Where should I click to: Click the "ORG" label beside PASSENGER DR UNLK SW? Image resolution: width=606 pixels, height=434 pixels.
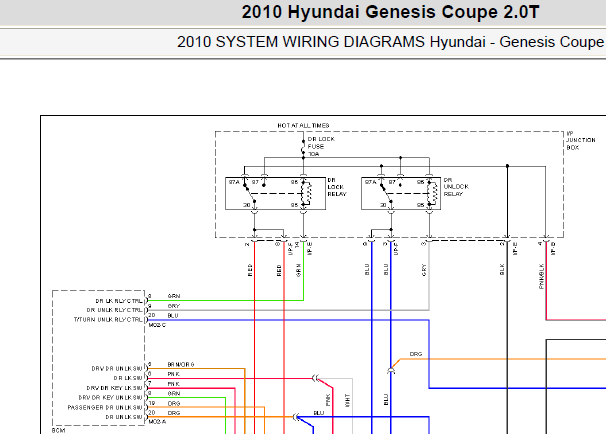[x=174, y=403]
